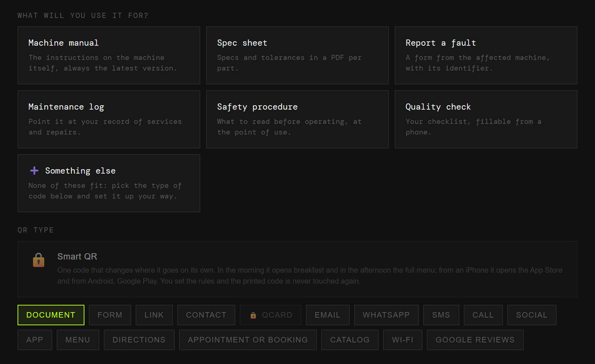Click the text 'What to read before operating'

(x=281, y=122)
